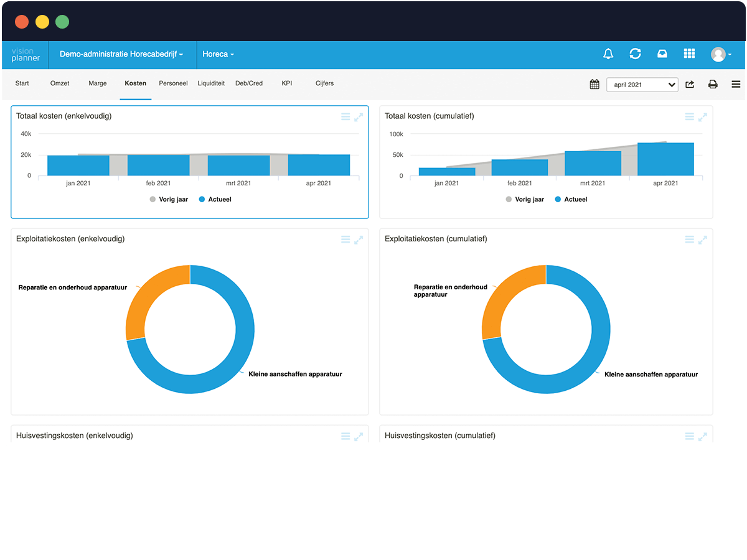
Task: Open the apps grid icon
Action: coord(689,54)
